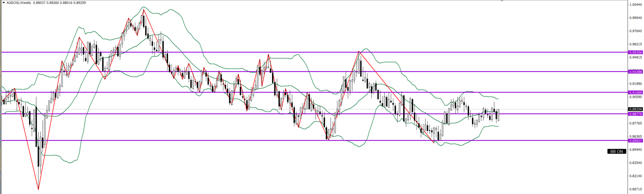The height and width of the screenshot is (194, 644).
Task: Click right end of lower Bollinger band
Action: (x=498, y=126)
